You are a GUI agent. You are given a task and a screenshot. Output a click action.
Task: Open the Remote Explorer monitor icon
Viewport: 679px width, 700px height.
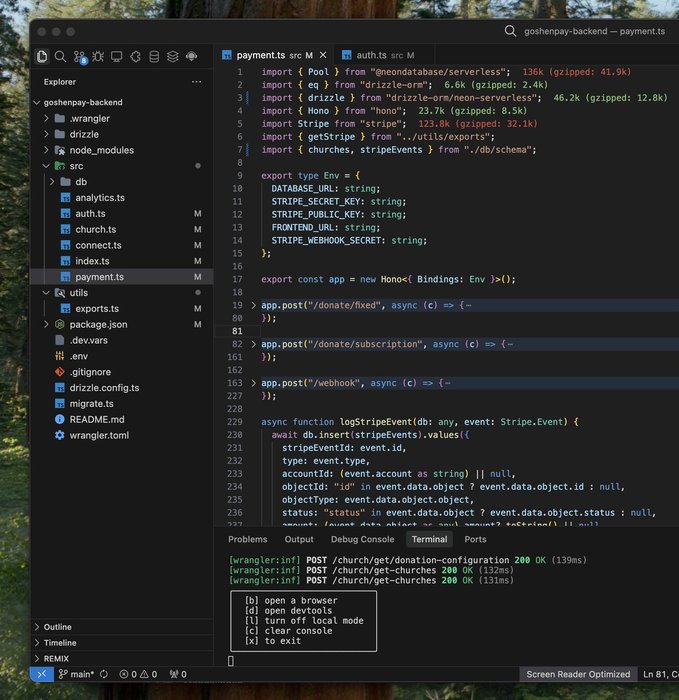[x=117, y=56]
